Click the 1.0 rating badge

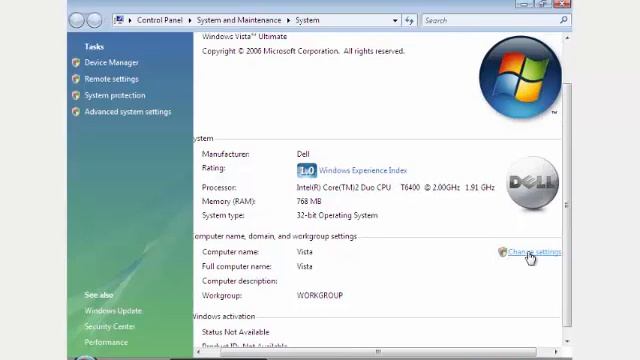(307, 171)
